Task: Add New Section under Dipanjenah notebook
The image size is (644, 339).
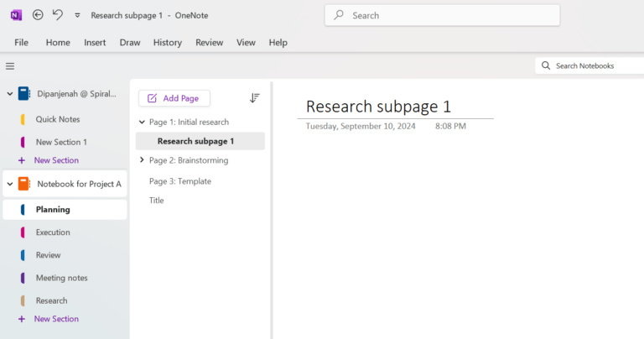Action: [x=56, y=160]
